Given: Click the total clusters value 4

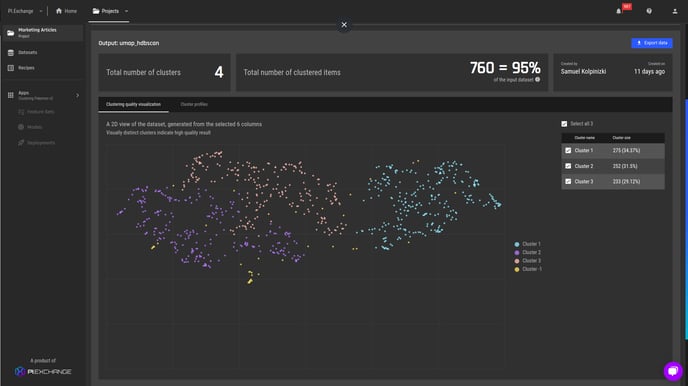Looking at the screenshot, I should click(x=219, y=72).
